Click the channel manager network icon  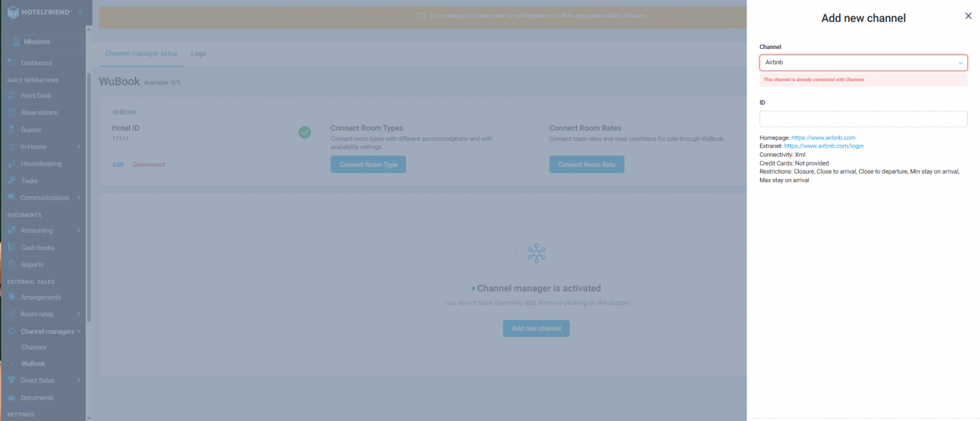(536, 253)
